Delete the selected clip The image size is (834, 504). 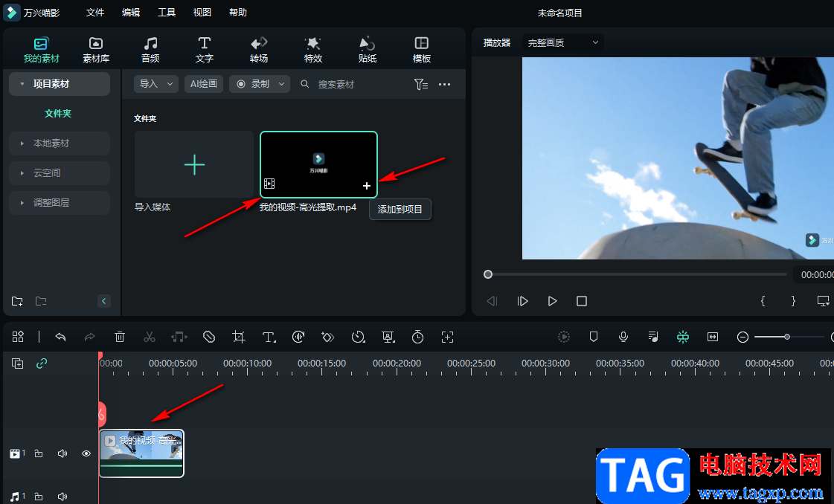click(120, 337)
